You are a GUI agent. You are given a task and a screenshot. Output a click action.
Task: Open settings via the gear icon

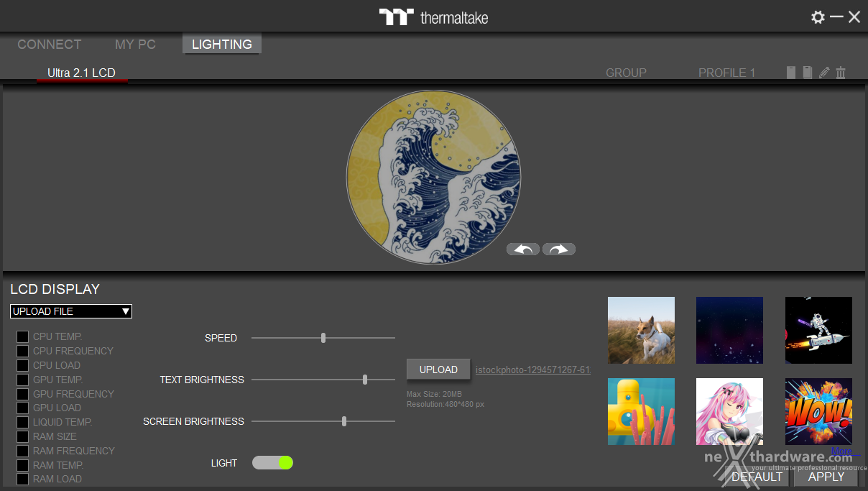coord(818,17)
